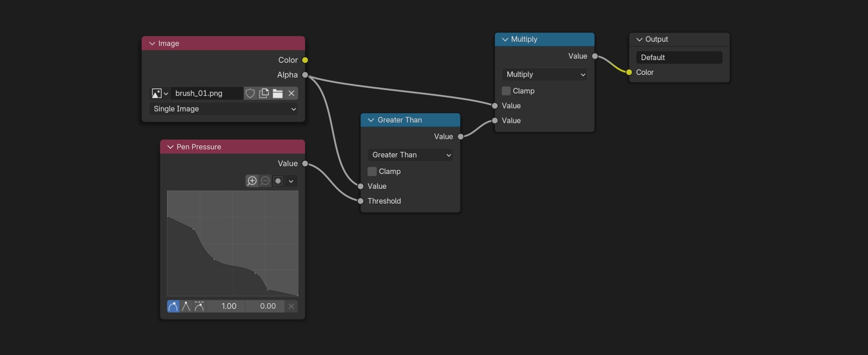
Task: Zoom in on the Pen Pressure curve
Action: tap(252, 181)
